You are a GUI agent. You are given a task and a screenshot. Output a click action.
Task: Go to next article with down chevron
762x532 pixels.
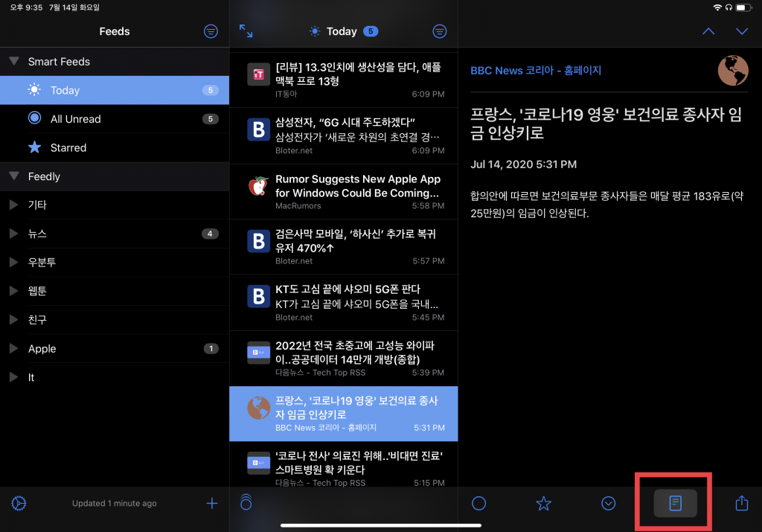tap(742, 31)
